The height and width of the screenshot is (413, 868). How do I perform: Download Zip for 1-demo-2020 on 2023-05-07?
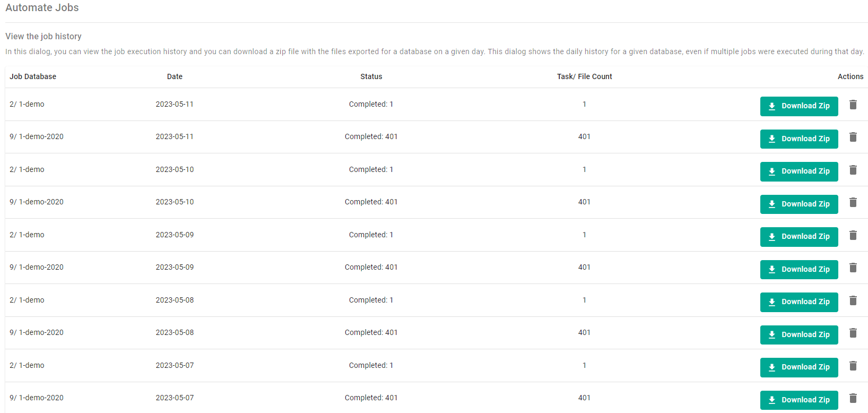pyautogui.click(x=798, y=400)
